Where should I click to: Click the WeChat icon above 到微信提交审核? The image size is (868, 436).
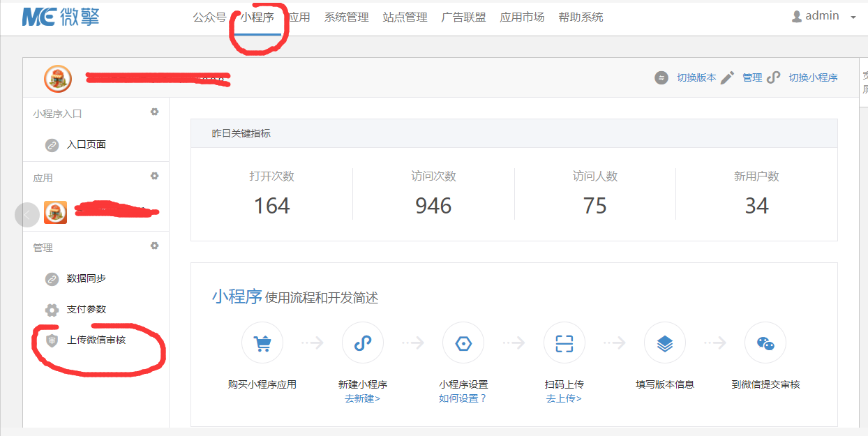tap(765, 343)
